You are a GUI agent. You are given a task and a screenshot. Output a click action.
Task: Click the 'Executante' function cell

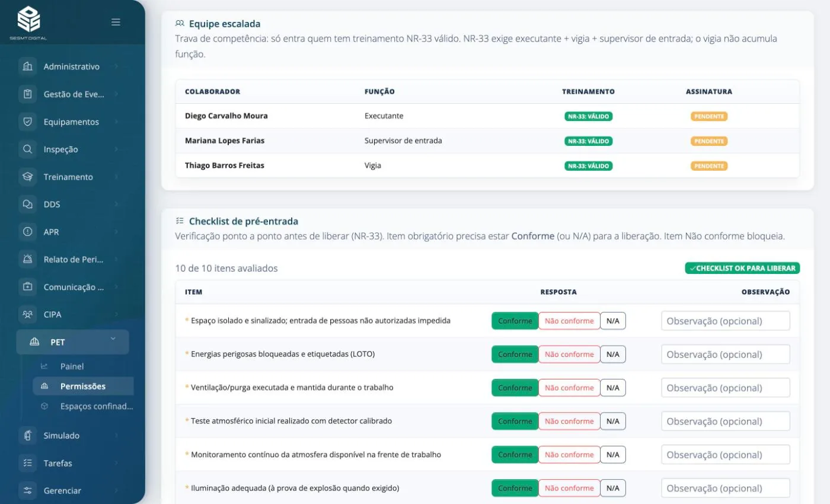[384, 116]
